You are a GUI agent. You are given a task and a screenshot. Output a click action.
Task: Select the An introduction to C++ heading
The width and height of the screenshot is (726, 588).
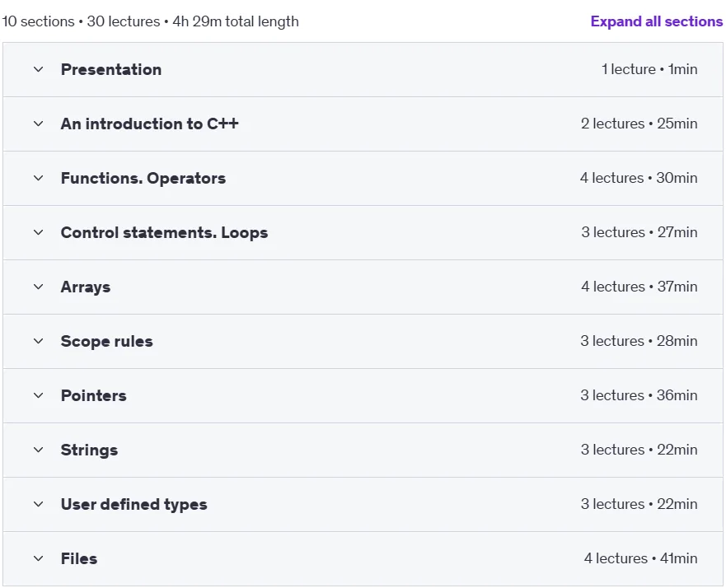click(149, 124)
